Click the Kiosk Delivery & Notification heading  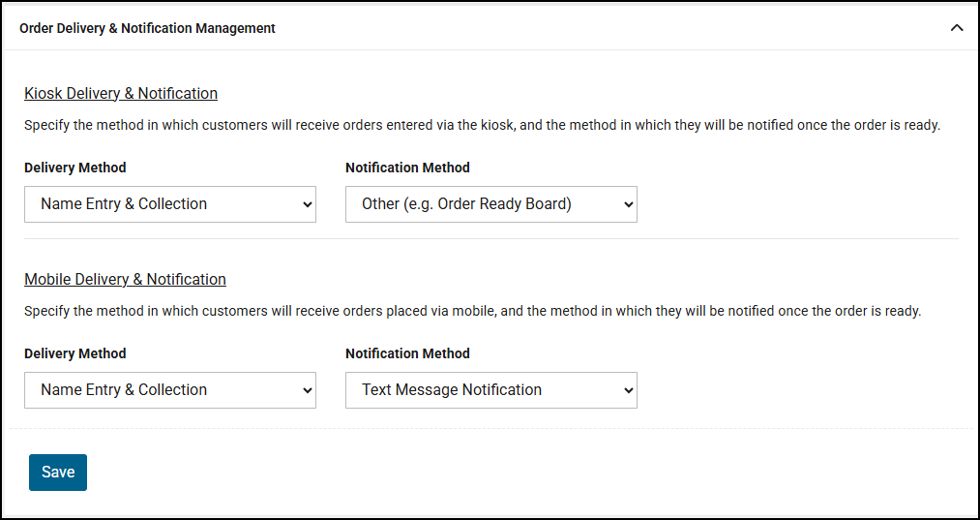click(x=121, y=93)
